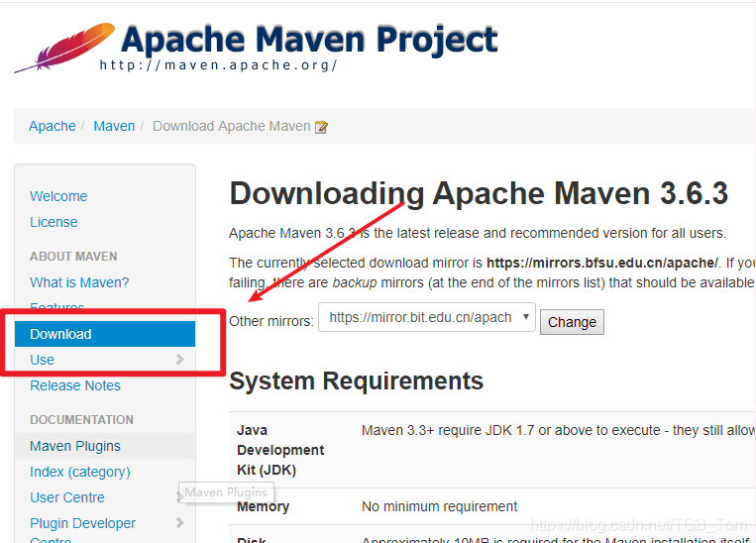Click the DOCUMENTATION section header

tap(81, 419)
